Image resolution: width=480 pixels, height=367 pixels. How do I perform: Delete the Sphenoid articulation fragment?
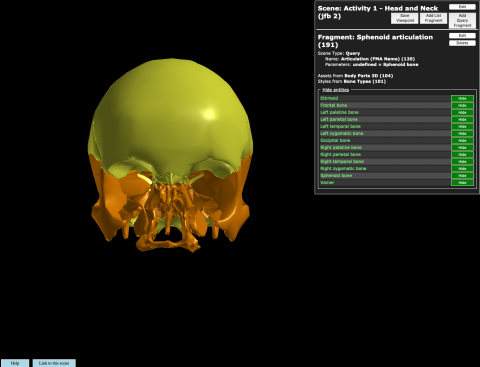click(462, 43)
